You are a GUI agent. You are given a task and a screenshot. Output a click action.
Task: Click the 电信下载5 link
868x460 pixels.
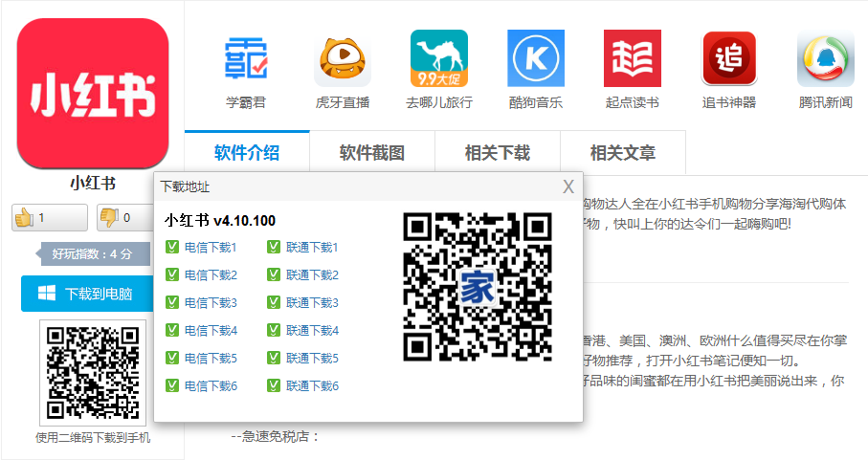pyautogui.click(x=211, y=358)
